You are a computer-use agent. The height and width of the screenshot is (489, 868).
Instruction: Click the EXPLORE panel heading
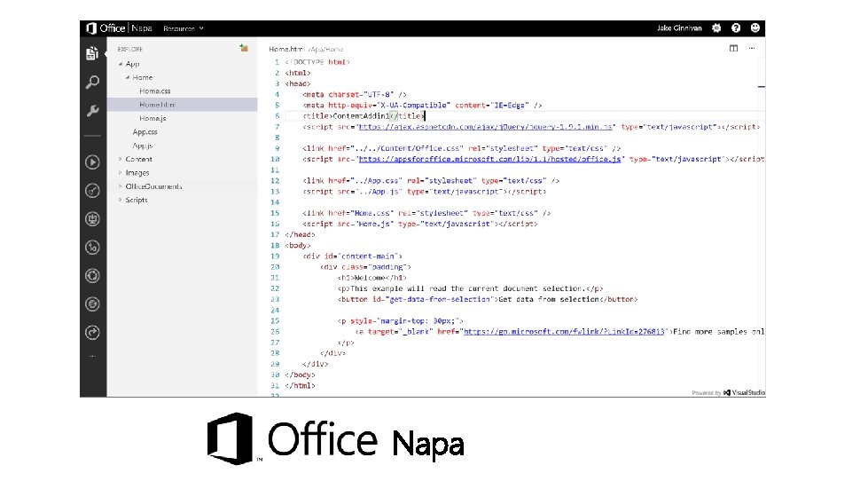(130, 50)
